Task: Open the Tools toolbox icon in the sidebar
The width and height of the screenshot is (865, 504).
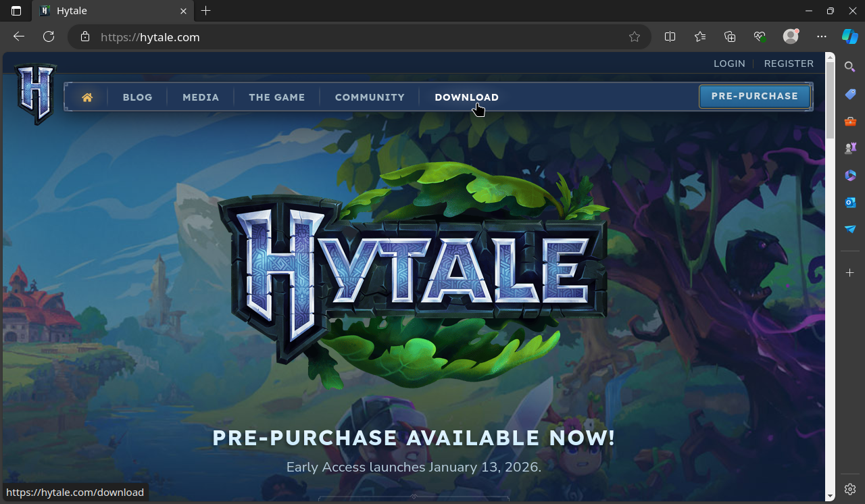Action: tap(849, 121)
